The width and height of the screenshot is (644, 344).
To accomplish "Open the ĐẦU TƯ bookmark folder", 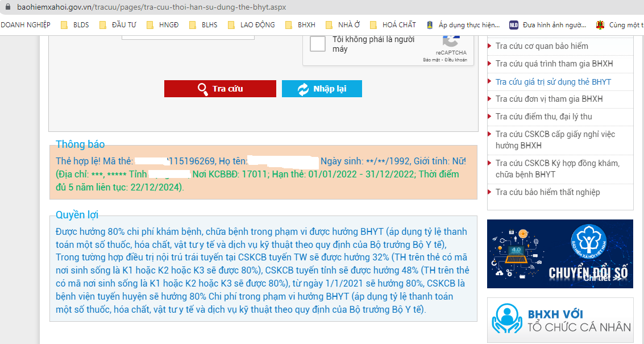I will [x=118, y=24].
